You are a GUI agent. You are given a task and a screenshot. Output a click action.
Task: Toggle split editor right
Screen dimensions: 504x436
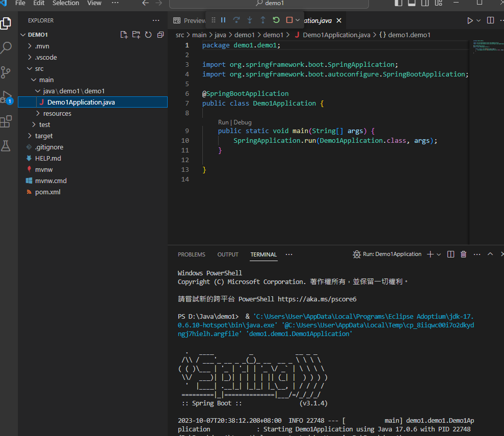pos(490,20)
